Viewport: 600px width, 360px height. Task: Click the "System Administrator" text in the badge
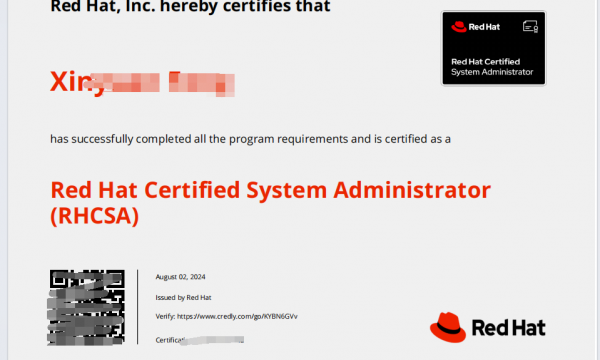492,72
